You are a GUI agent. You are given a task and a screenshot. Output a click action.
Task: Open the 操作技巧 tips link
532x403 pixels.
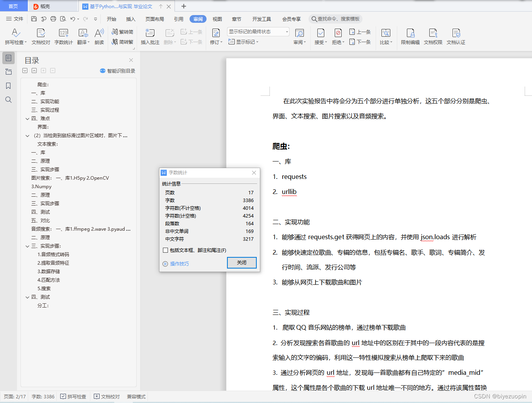pos(176,264)
